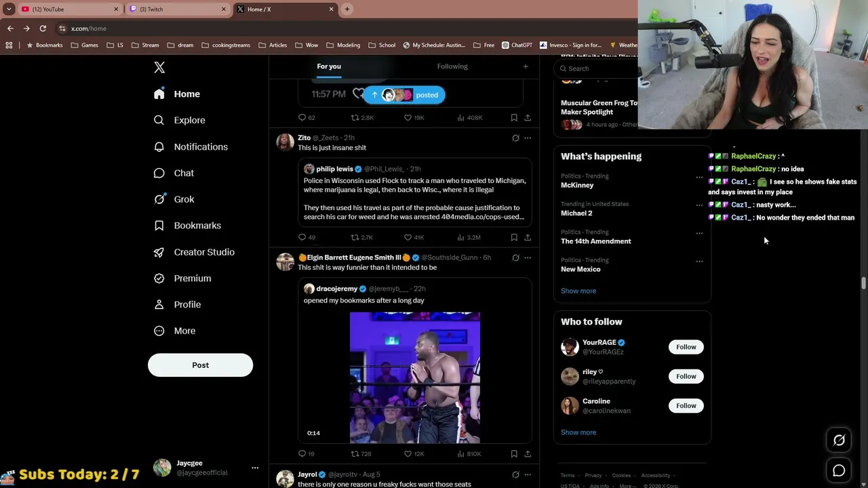Open Bookmarks in the X sidebar

pyautogui.click(x=187, y=226)
